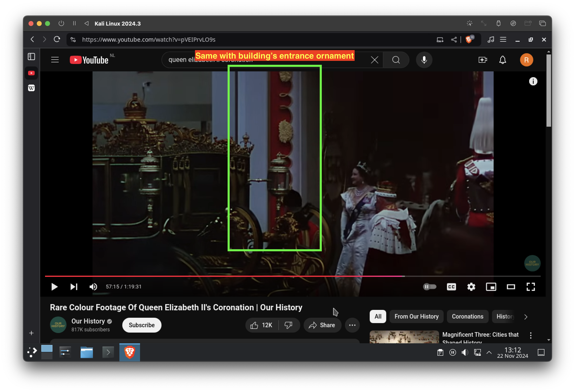Image resolution: width=575 pixels, height=392 pixels.
Task: Toggle the autoplay switch
Action: [x=430, y=287]
